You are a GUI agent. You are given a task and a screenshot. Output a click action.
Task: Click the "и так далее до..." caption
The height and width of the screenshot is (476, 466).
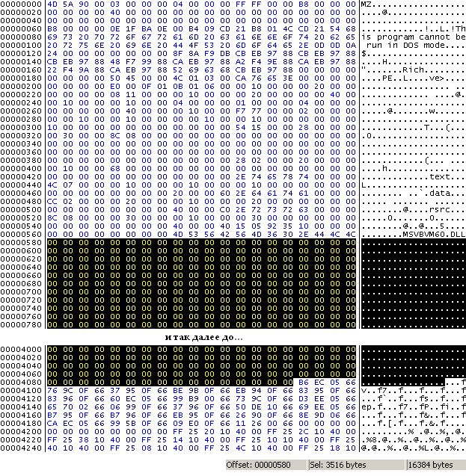[203, 338]
